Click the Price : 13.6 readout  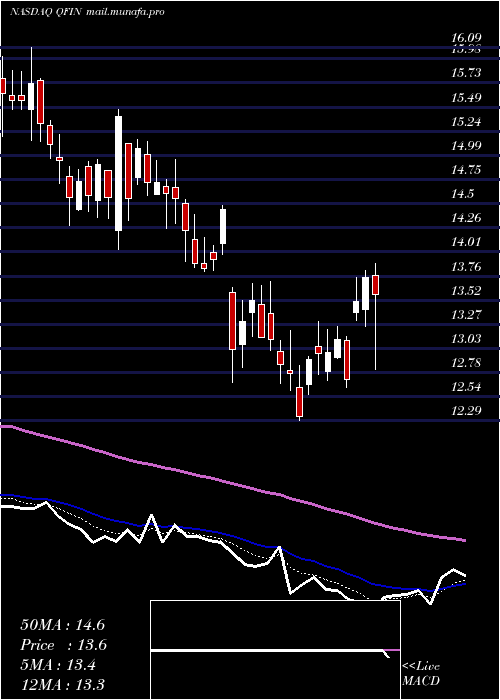pos(64,645)
